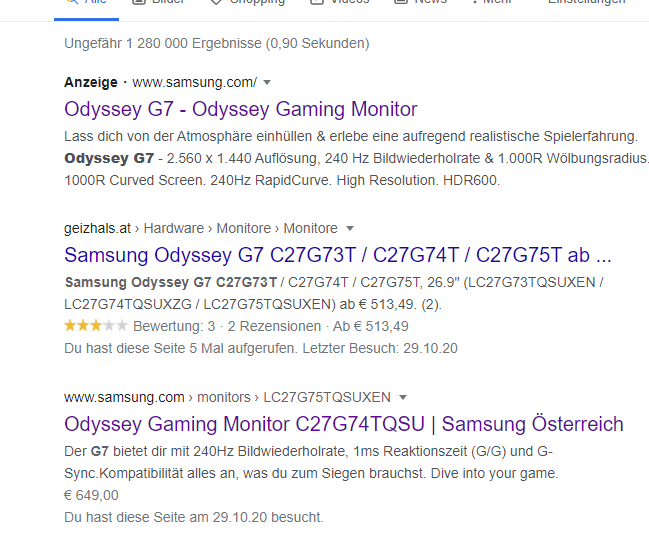
Task: Click the tag icon beside Shopping
Action: pyautogui.click(x=216, y=2)
